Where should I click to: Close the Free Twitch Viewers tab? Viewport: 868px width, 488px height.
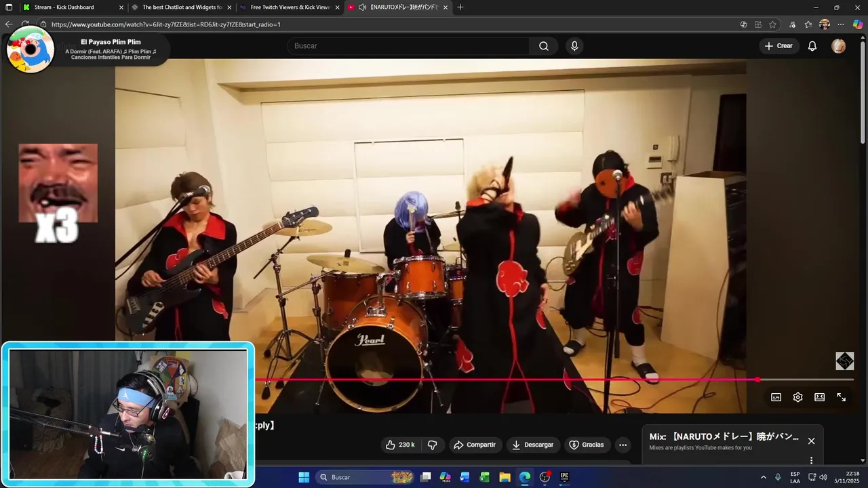point(338,7)
